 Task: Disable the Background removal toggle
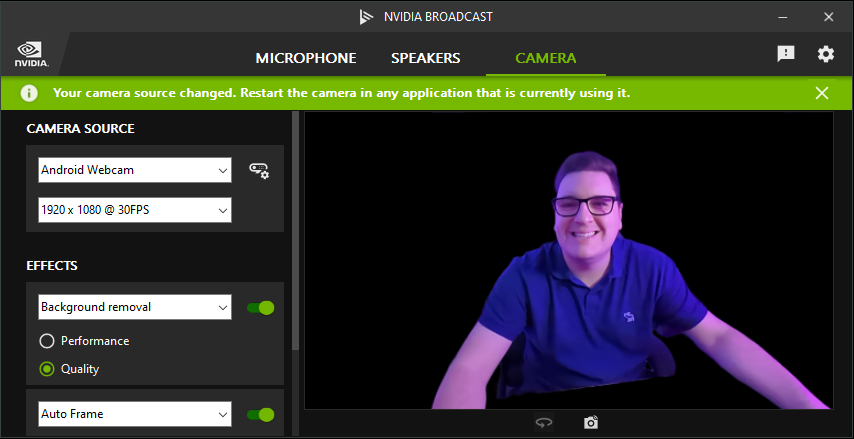260,307
